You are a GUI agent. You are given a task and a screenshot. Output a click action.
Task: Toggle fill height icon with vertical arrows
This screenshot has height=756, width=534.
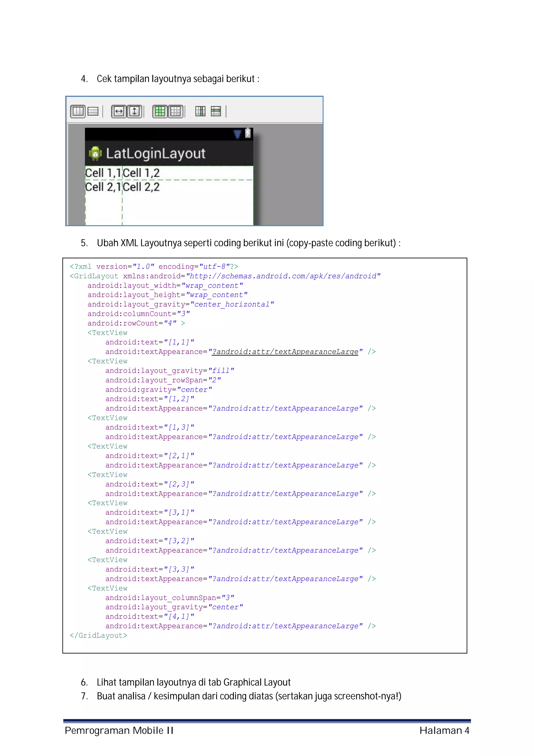134,112
